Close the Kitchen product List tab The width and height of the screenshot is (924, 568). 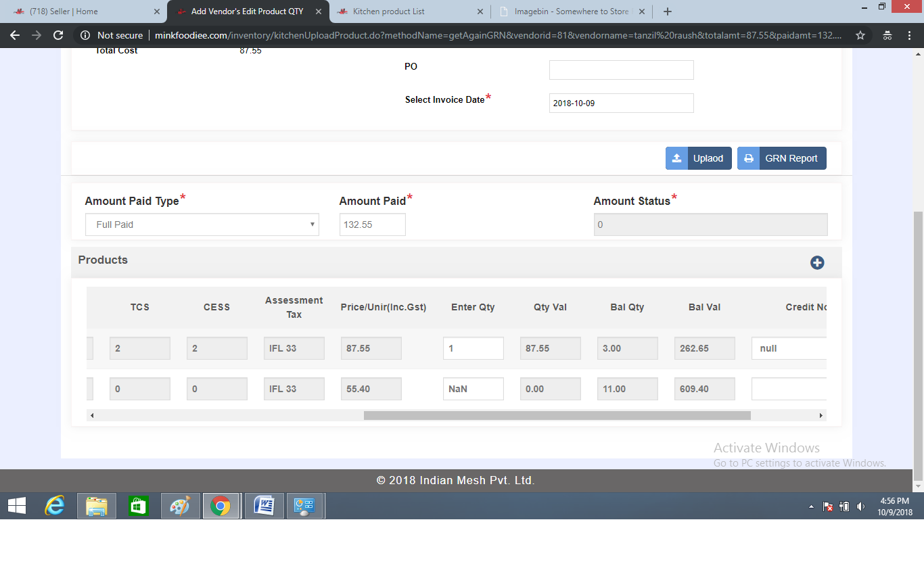(480, 11)
